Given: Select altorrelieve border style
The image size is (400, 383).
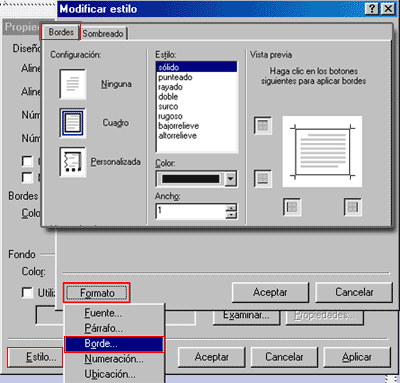Looking at the screenshot, I should coord(197,135).
